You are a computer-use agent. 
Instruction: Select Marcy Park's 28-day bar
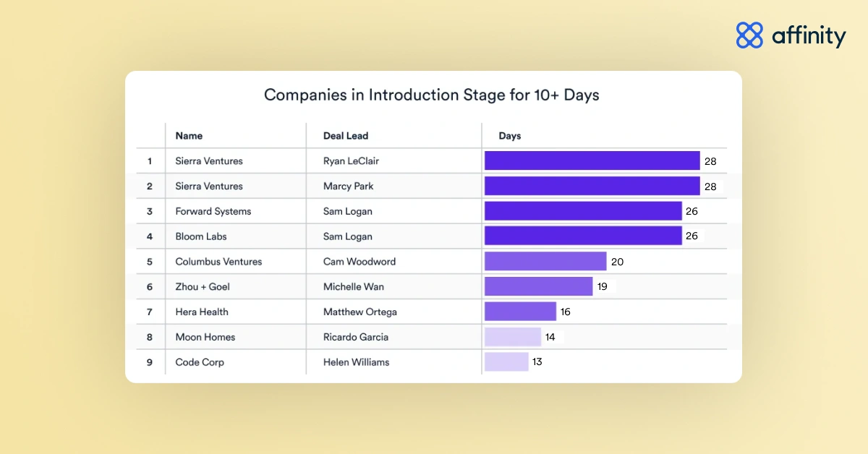point(592,186)
